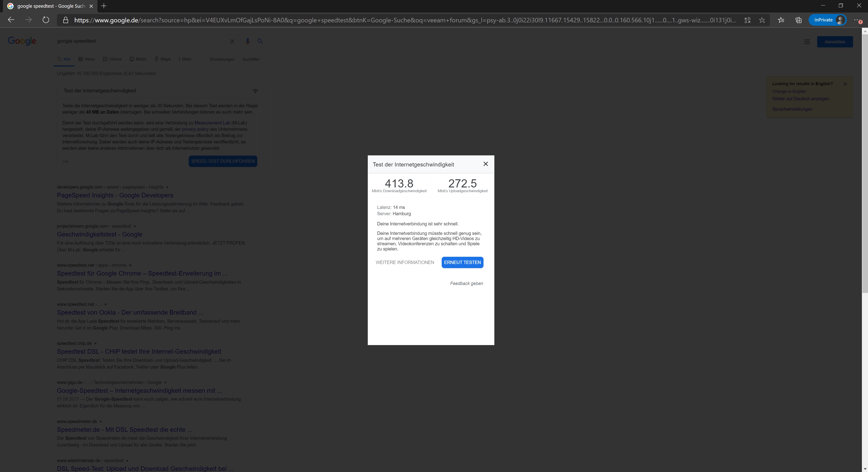868x472 pixels.
Task: Click the lock icon in address bar
Action: (66, 20)
